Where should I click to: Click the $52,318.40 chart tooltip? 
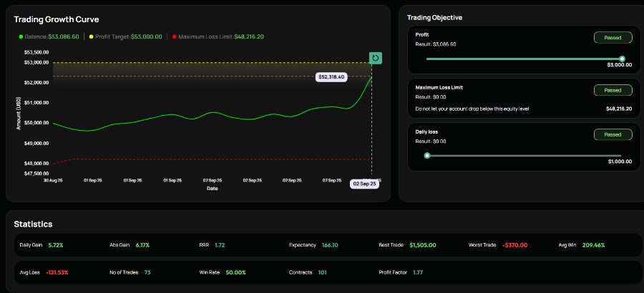[x=331, y=77]
